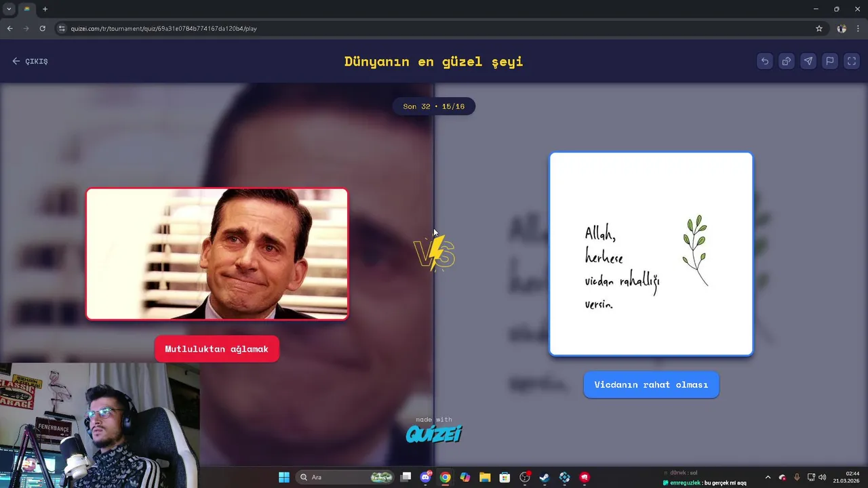Select the Allah quote image card

point(651,254)
